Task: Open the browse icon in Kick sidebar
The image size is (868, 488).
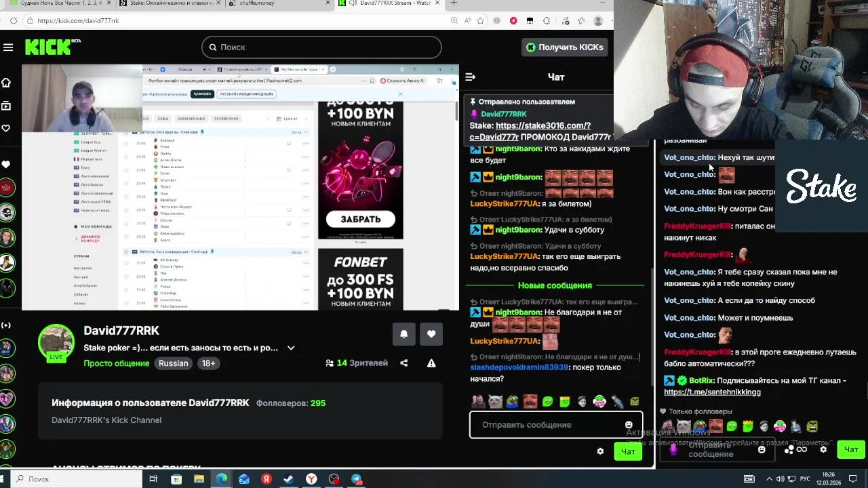Action: click(x=6, y=106)
